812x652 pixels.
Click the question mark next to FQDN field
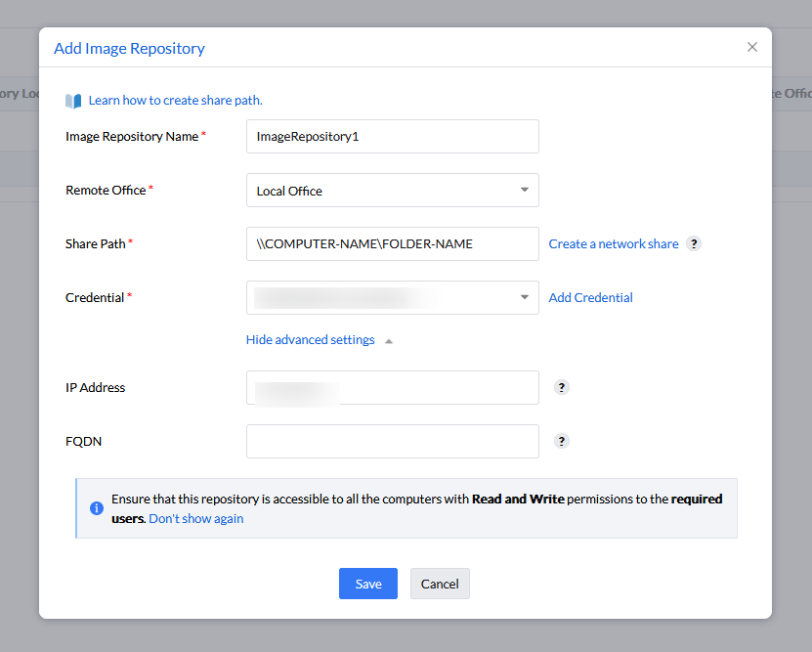[x=561, y=441]
